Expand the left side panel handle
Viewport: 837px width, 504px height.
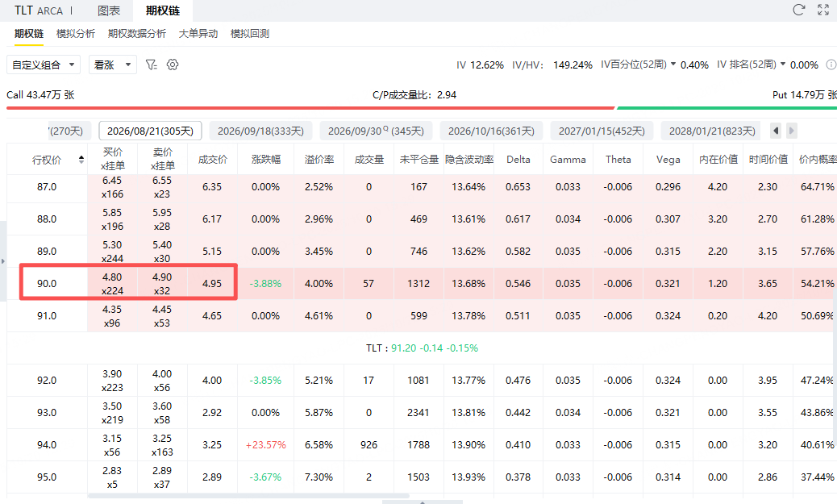tap(2, 261)
